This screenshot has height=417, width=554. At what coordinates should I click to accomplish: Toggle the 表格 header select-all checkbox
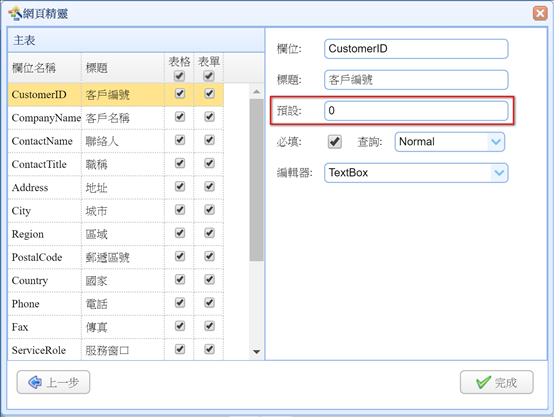pos(179,76)
